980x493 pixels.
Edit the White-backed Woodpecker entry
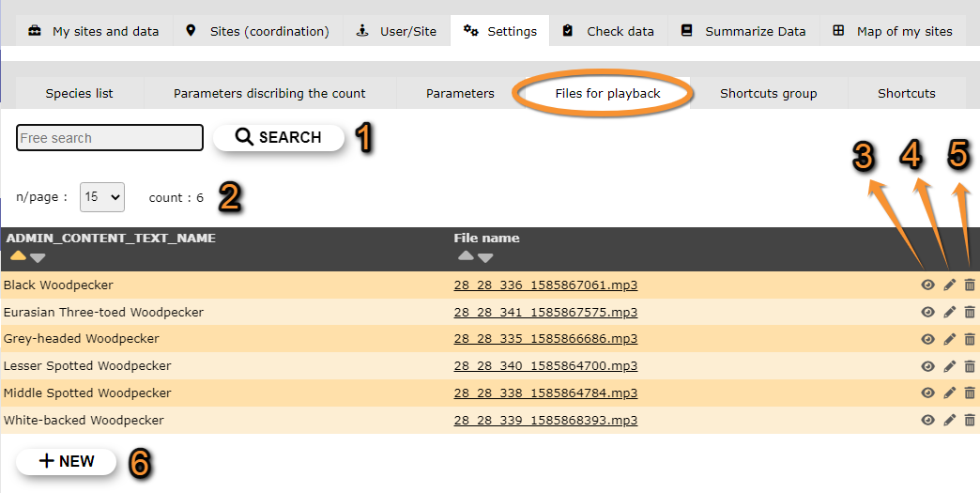(949, 421)
